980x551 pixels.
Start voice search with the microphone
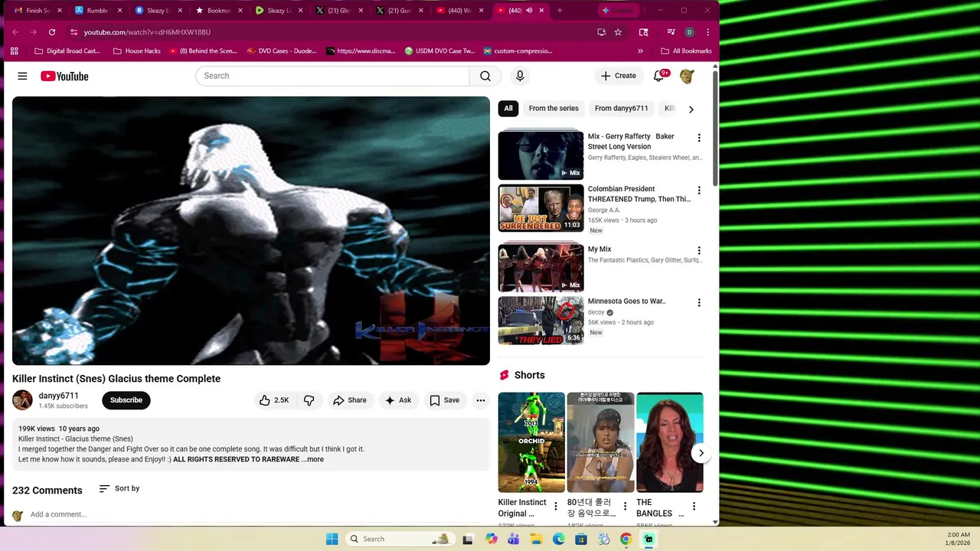click(520, 76)
